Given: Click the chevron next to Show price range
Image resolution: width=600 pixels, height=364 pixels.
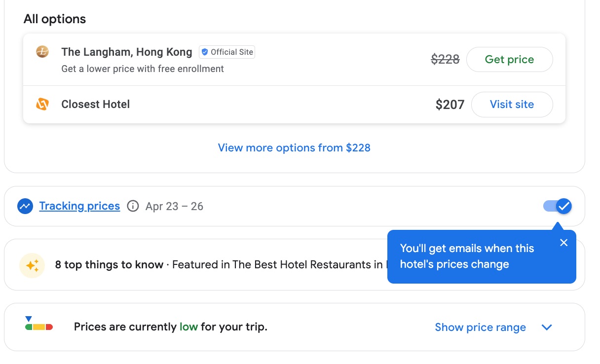Looking at the screenshot, I should coord(547,327).
